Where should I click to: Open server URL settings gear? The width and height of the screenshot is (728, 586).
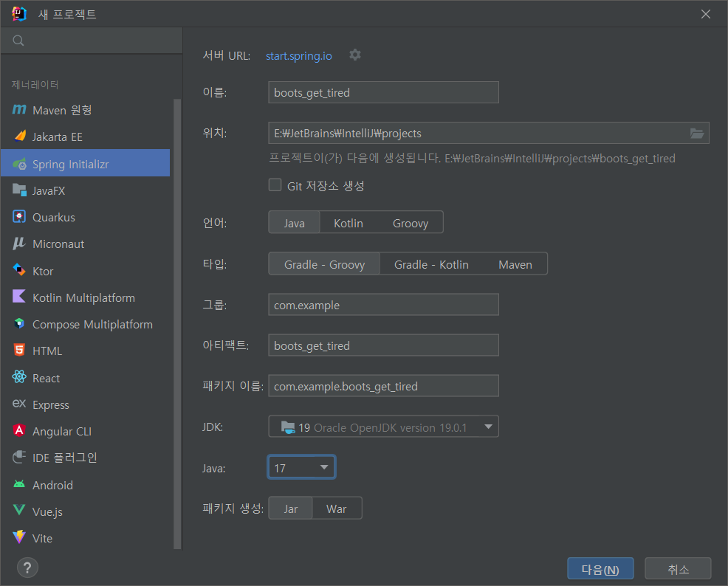(x=355, y=55)
